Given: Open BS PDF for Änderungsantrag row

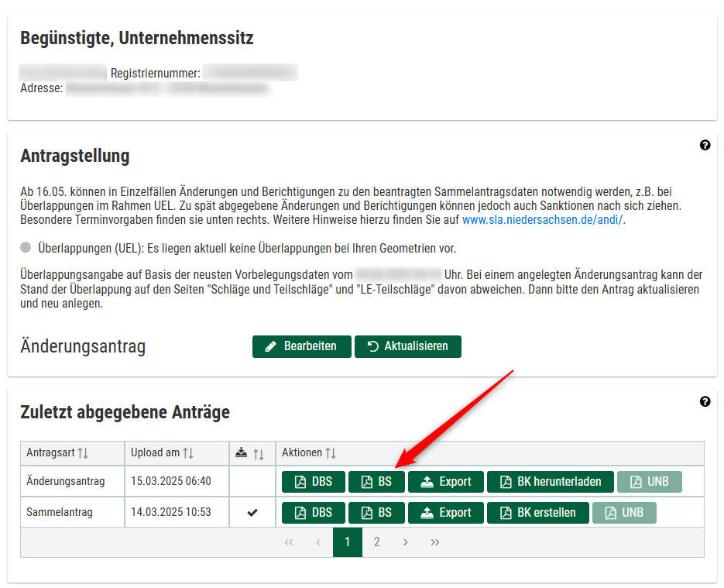Looking at the screenshot, I should coord(376,482).
